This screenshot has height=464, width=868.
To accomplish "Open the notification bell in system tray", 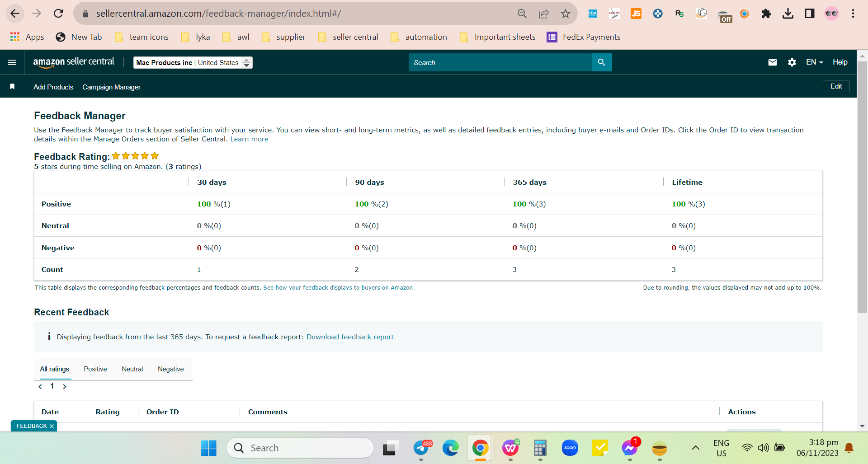I will click(849, 448).
